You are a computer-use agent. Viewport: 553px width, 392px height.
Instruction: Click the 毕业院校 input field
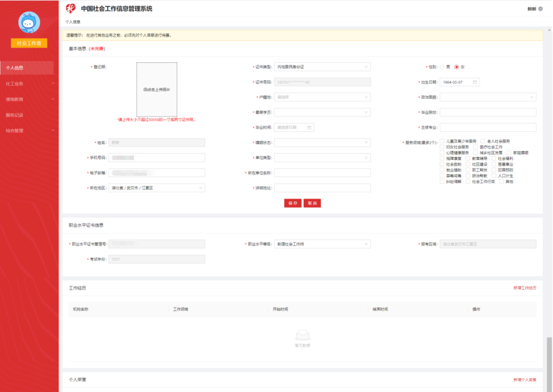point(488,112)
